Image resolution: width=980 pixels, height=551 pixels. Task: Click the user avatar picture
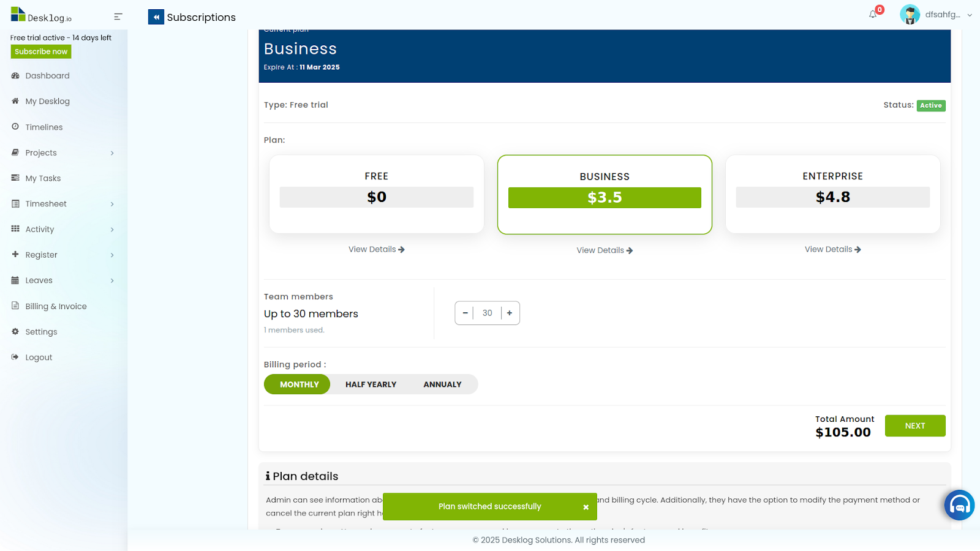pyautogui.click(x=910, y=14)
